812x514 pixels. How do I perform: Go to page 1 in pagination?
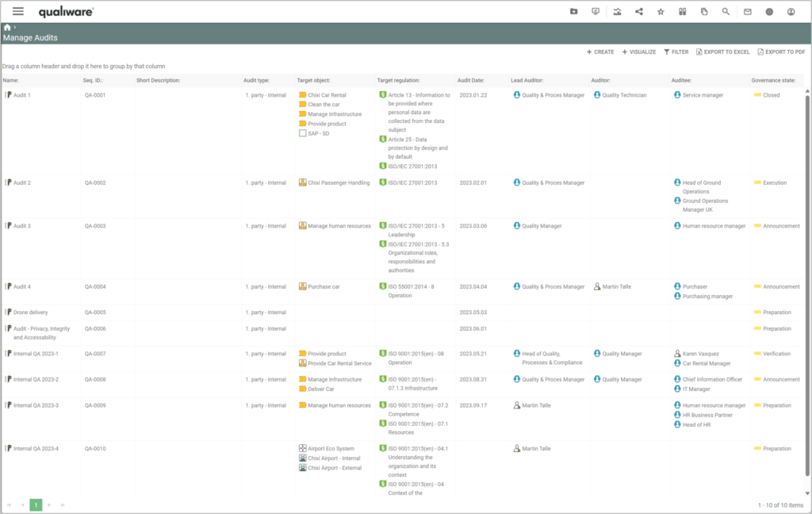click(36, 504)
